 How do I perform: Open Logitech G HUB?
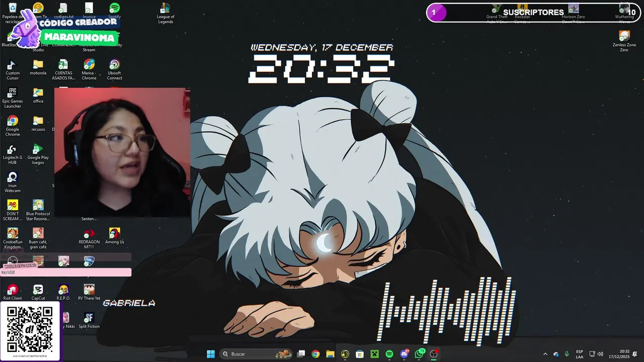click(x=13, y=154)
